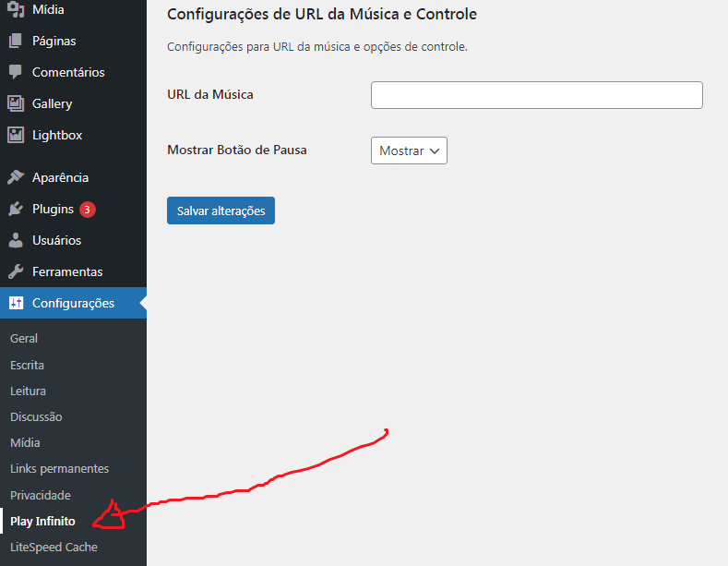The image size is (728, 566).
Task: Click the Mostrar Botão de Pausa label
Action: pyautogui.click(x=237, y=151)
